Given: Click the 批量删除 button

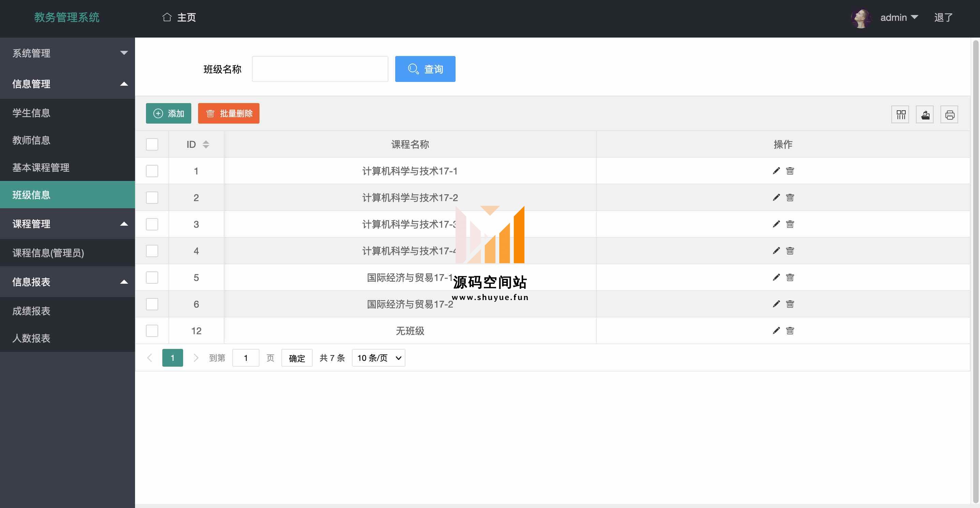Looking at the screenshot, I should coord(229,113).
